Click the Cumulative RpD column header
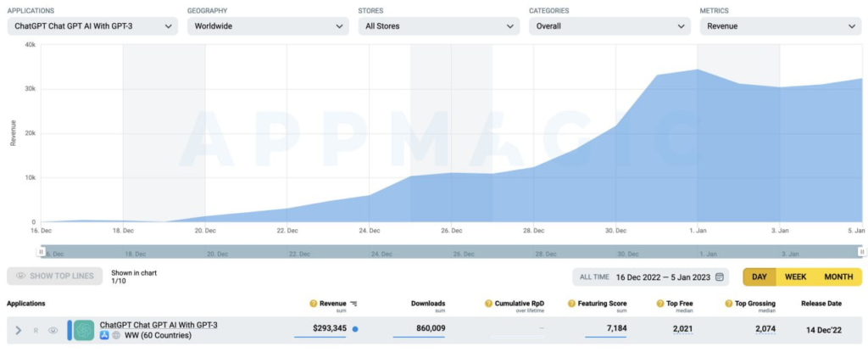This screenshot has height=352, width=868. (x=520, y=303)
